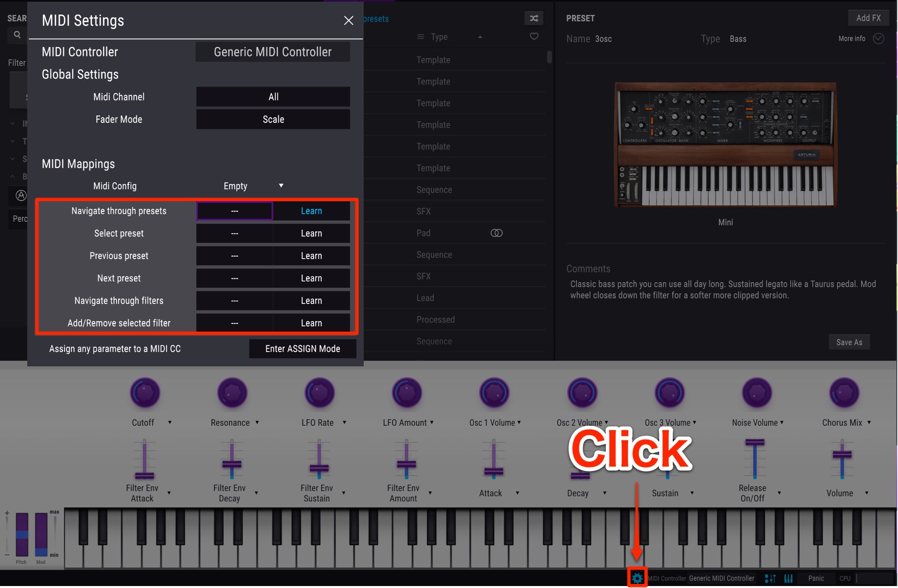
Task: Select the Lead preset row
Action: 455,298
